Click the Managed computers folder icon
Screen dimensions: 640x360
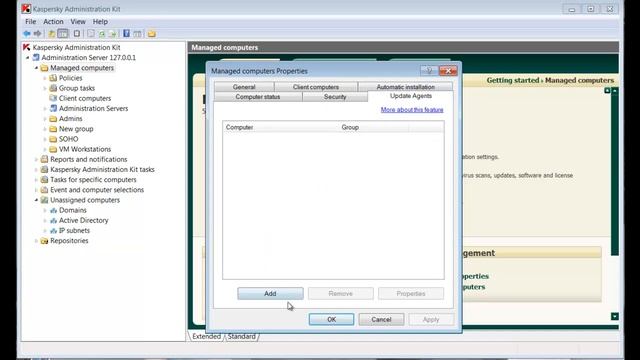[44, 68]
